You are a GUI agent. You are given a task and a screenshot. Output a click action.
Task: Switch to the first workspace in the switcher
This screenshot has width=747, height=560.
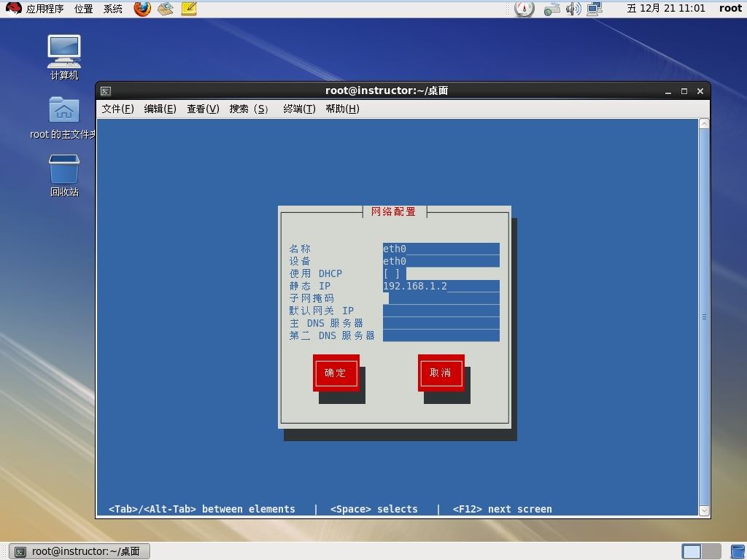[692, 551]
